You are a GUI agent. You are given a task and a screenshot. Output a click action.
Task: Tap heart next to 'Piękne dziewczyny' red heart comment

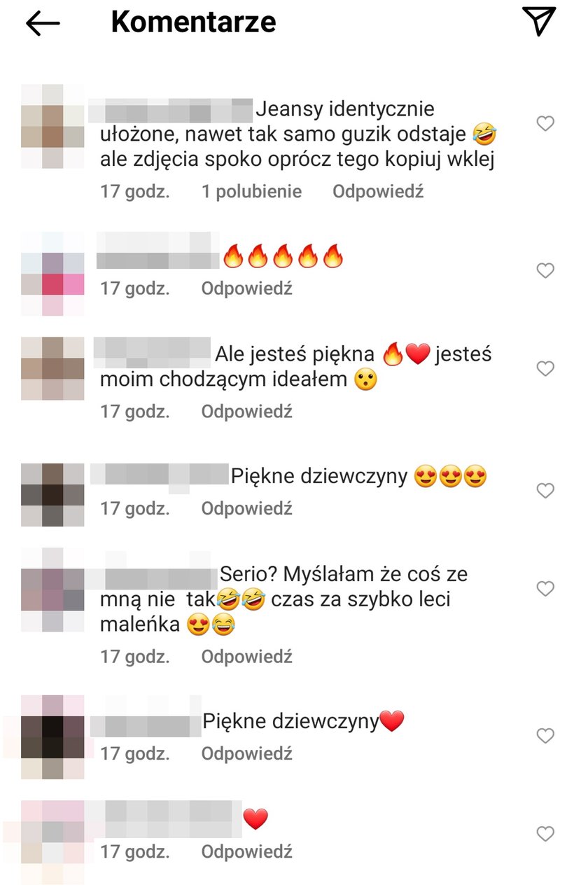[x=545, y=736]
